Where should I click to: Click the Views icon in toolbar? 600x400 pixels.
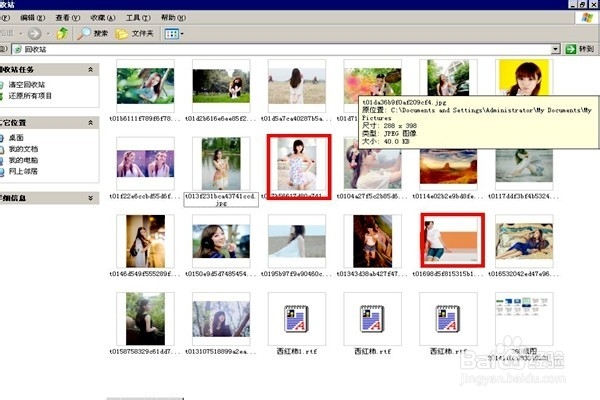(x=171, y=34)
